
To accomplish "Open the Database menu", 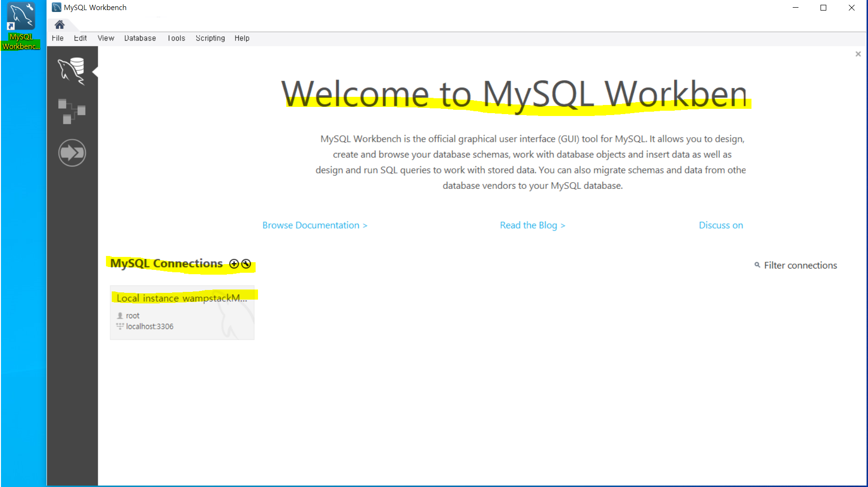I will point(140,38).
